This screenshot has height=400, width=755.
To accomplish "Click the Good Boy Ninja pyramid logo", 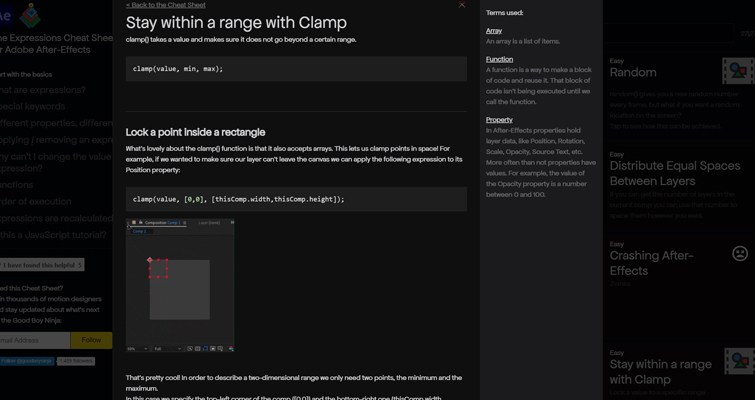I will point(30,15).
